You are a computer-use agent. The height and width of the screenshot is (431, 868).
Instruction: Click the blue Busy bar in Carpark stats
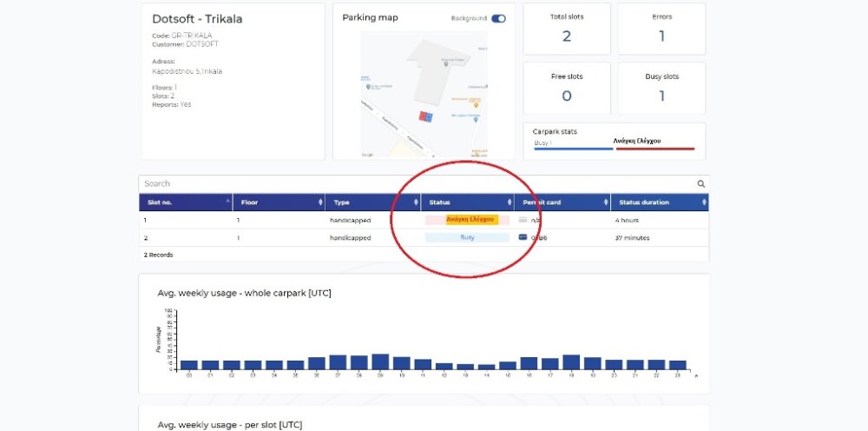[573, 149]
